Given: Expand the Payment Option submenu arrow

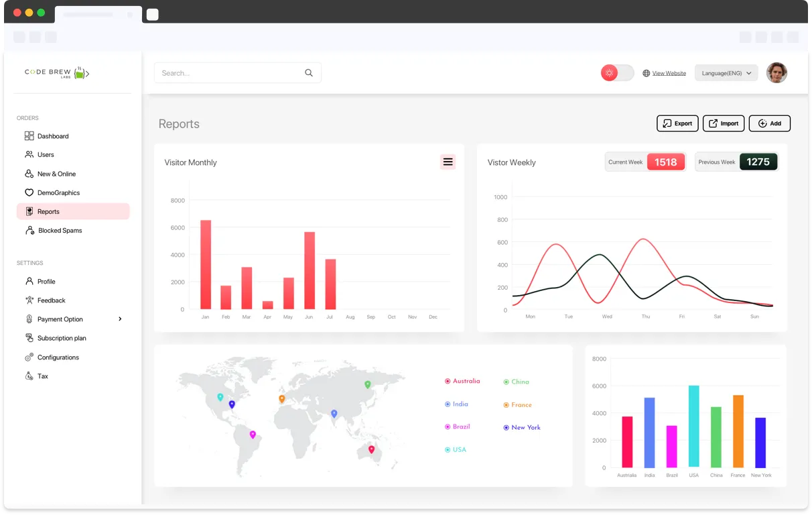Looking at the screenshot, I should tap(120, 319).
